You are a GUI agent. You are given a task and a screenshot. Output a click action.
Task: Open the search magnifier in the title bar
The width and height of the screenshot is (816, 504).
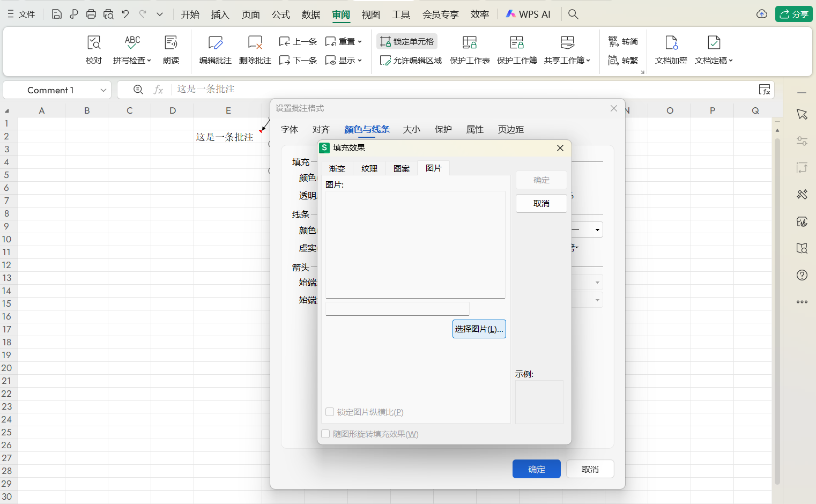(x=573, y=14)
